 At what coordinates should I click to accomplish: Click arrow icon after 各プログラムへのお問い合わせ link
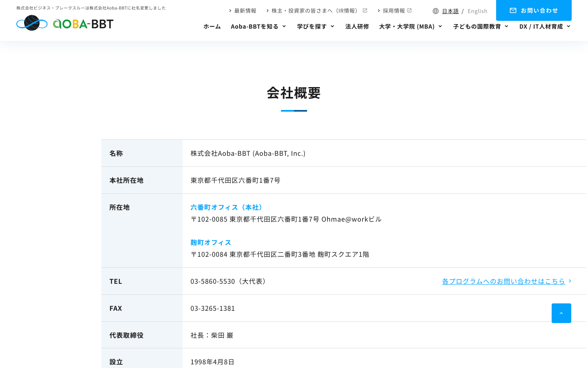pyautogui.click(x=570, y=281)
